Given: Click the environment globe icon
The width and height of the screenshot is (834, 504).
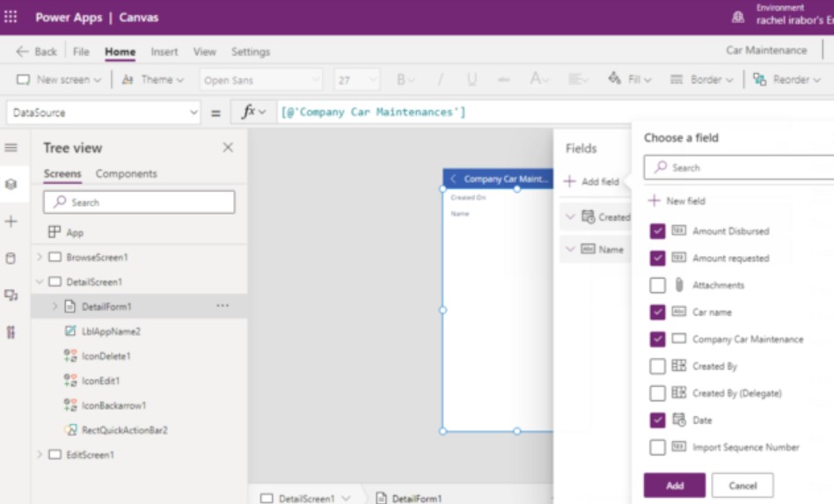Looking at the screenshot, I should coord(738,17).
